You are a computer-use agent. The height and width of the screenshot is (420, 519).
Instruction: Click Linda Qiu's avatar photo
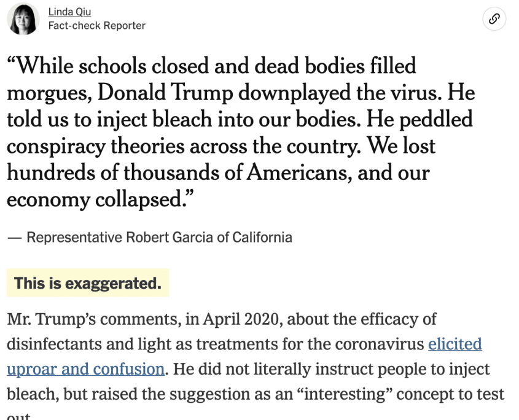[23, 19]
